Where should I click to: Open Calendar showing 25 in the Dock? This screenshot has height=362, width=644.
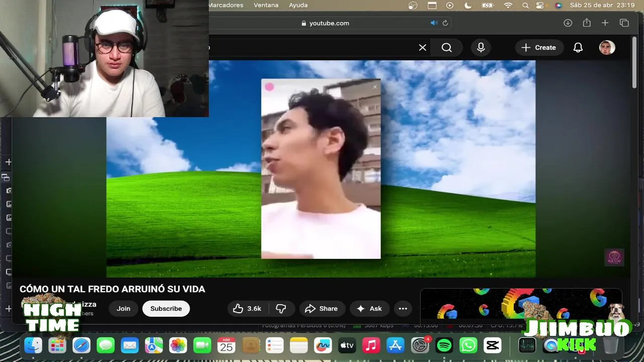[226, 345]
